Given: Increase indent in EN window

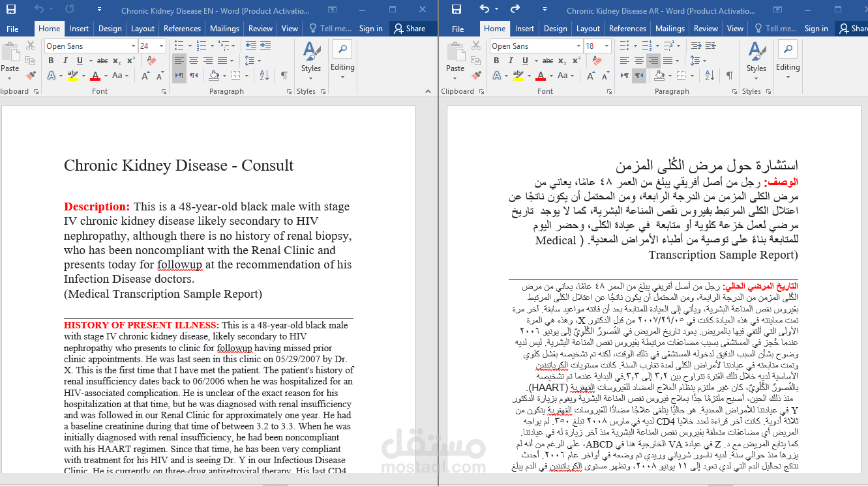Looking at the screenshot, I should [265, 46].
